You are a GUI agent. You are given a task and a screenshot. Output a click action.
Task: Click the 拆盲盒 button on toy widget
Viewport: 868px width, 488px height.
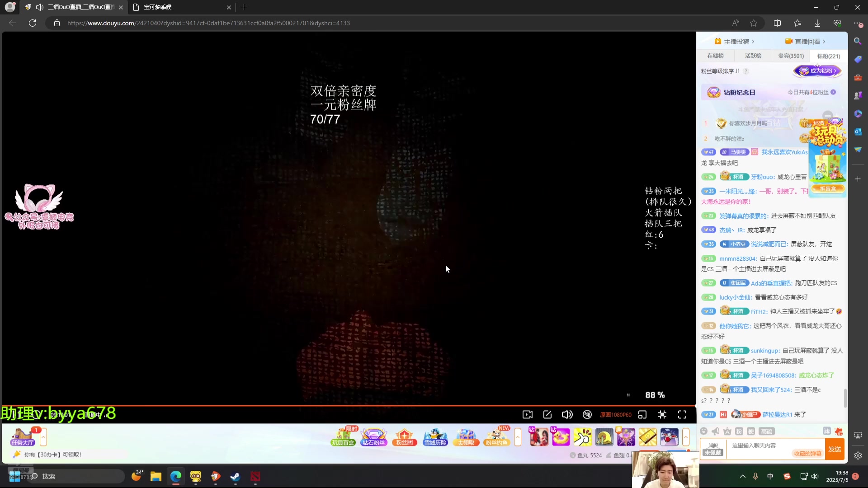828,189
